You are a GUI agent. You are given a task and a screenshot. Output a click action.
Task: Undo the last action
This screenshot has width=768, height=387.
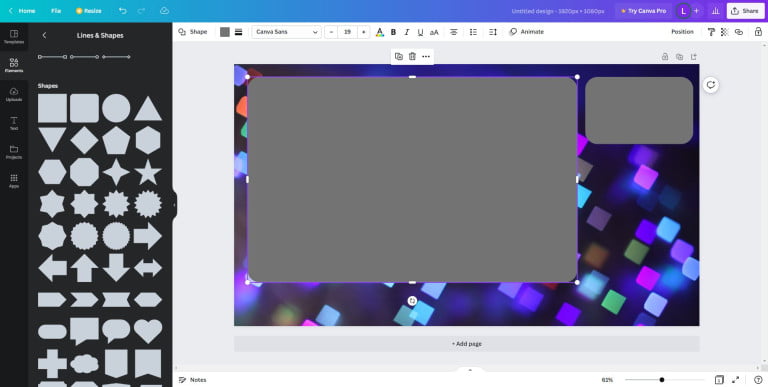(122, 11)
